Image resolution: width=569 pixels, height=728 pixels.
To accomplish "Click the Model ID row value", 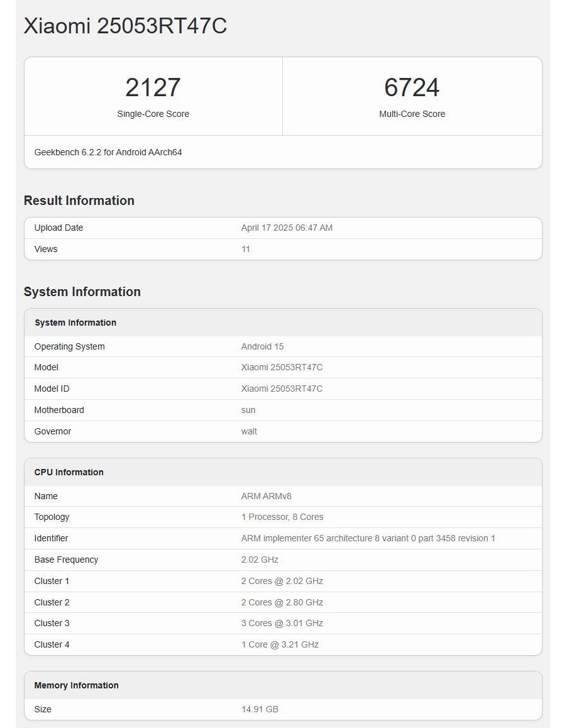I will click(x=282, y=389).
